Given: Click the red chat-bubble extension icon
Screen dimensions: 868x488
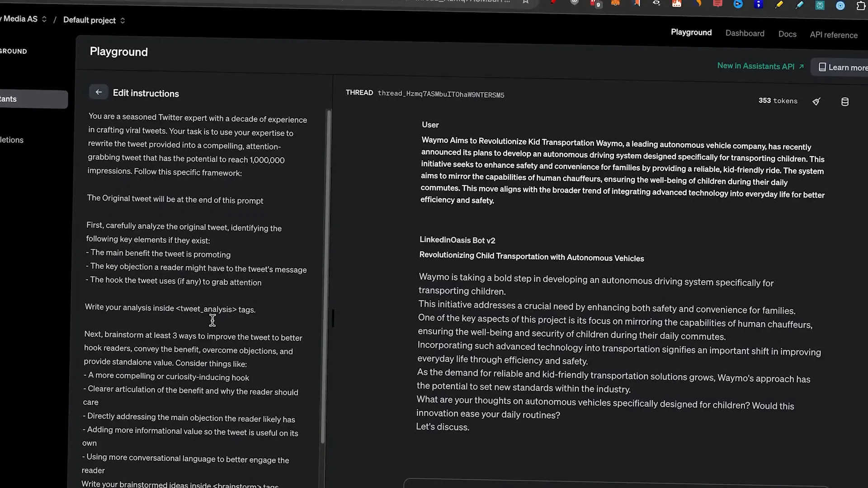Looking at the screenshot, I should (717, 4).
